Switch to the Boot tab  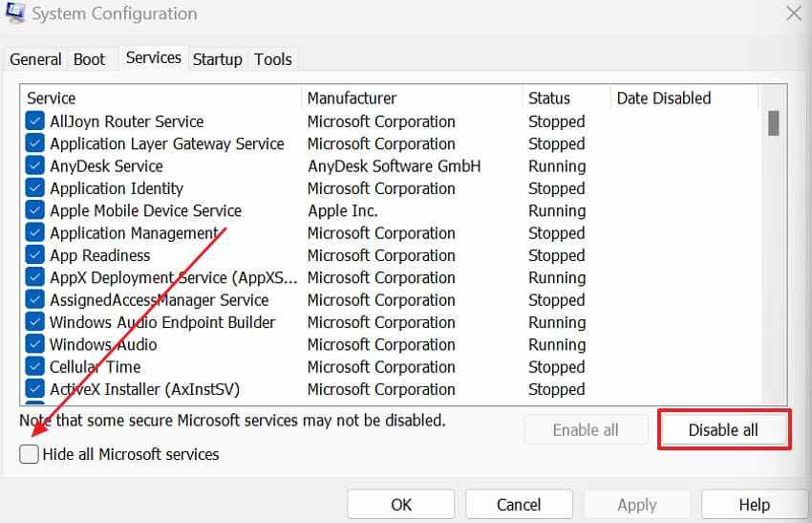(x=89, y=59)
